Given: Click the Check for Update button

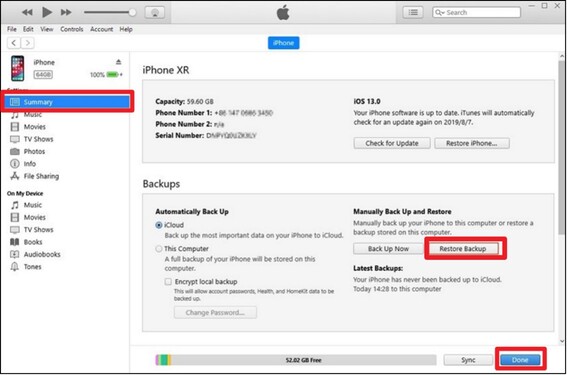Looking at the screenshot, I should 392,143.
